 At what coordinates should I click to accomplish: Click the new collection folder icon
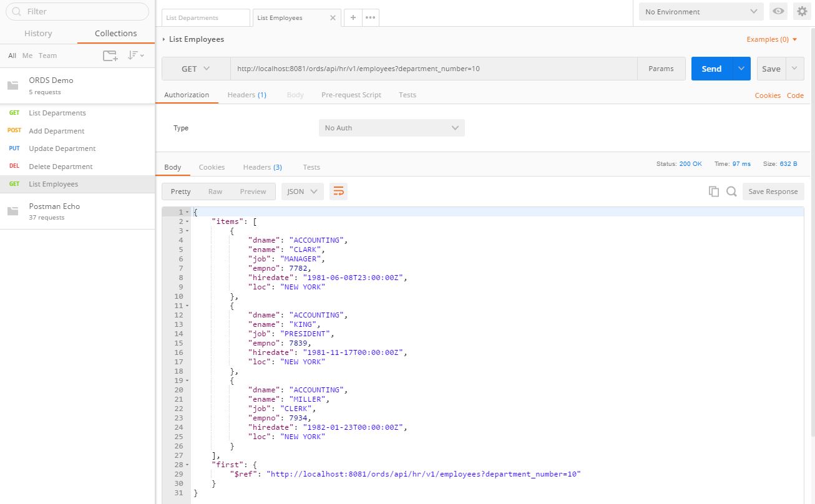110,56
